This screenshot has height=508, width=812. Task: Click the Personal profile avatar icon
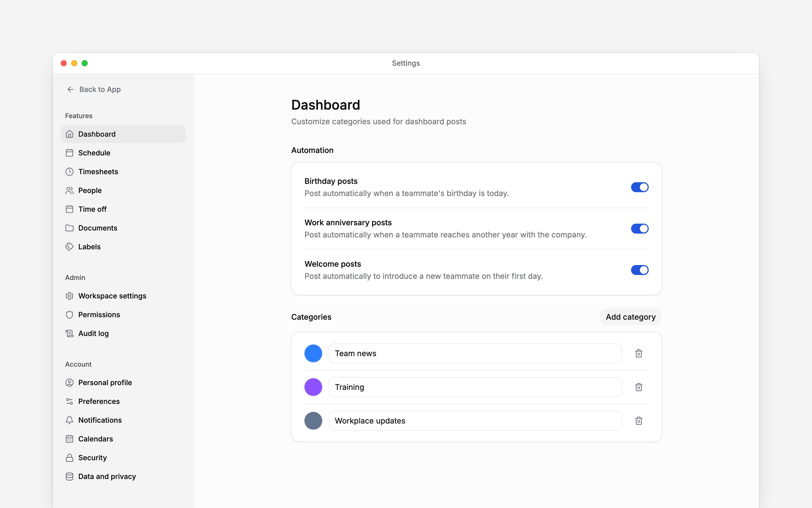coord(70,383)
